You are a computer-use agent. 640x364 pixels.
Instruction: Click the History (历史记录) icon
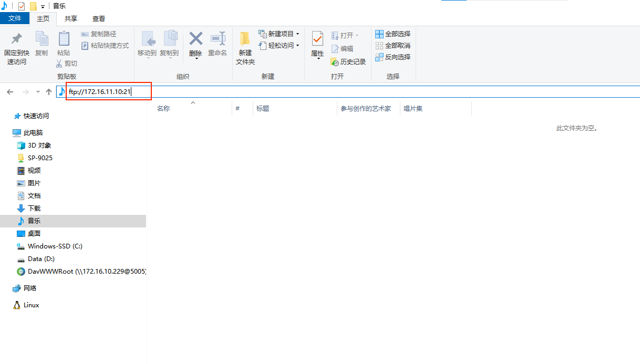click(x=335, y=62)
